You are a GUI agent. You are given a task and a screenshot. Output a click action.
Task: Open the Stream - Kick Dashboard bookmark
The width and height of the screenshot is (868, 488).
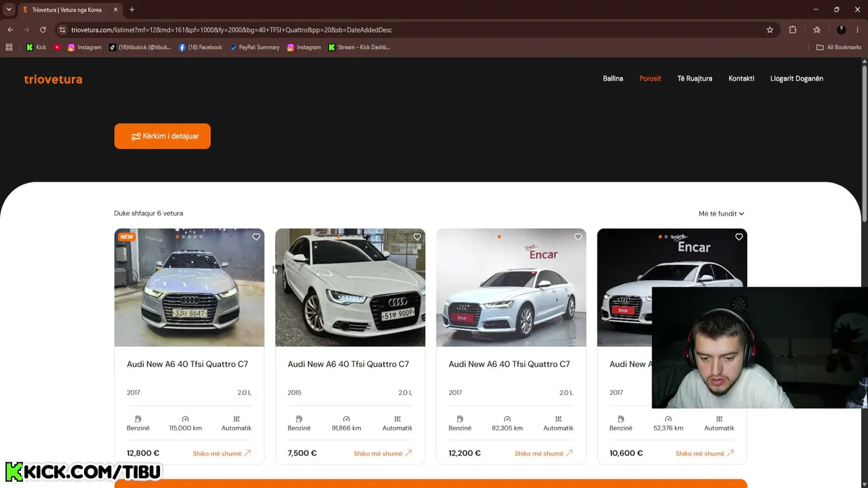click(359, 47)
